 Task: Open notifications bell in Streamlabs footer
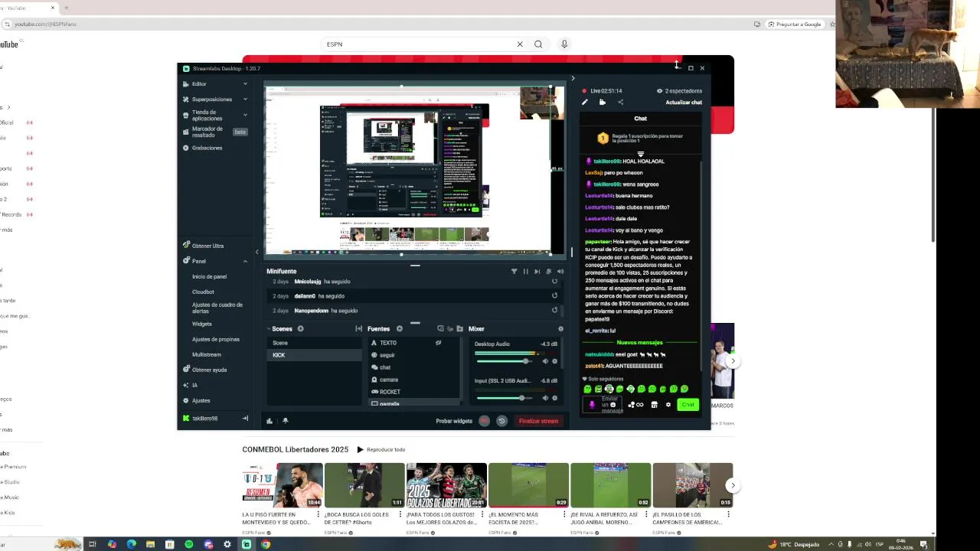point(285,421)
